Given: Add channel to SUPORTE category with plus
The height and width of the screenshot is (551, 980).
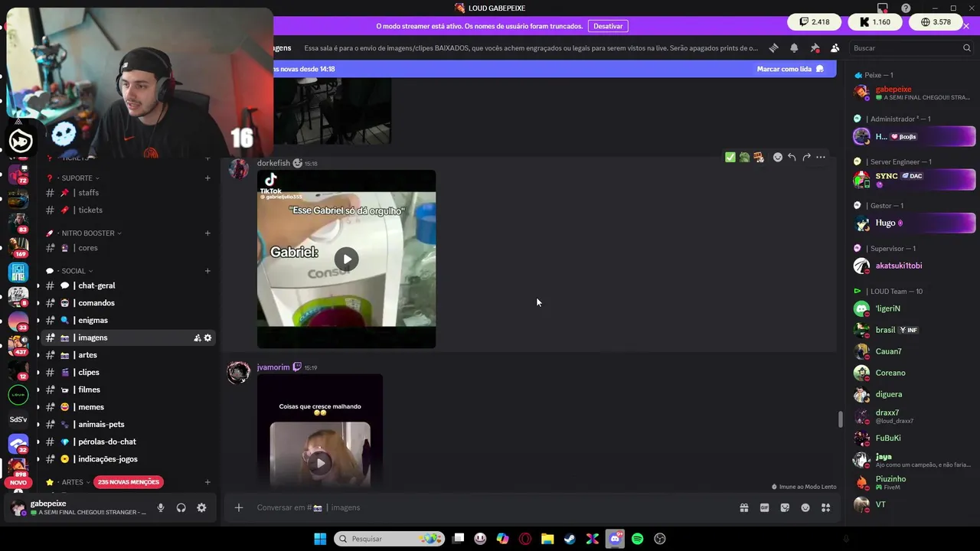Looking at the screenshot, I should tap(207, 178).
